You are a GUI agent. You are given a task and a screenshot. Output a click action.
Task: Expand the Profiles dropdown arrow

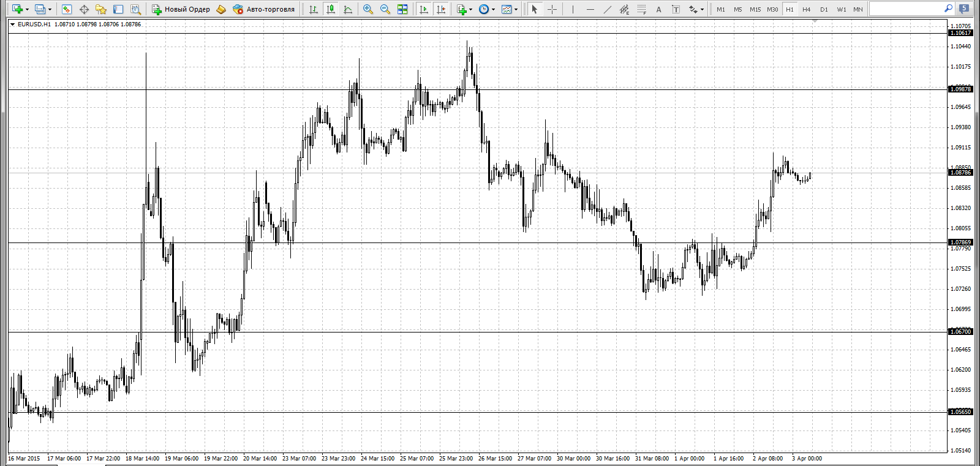(x=50, y=9)
